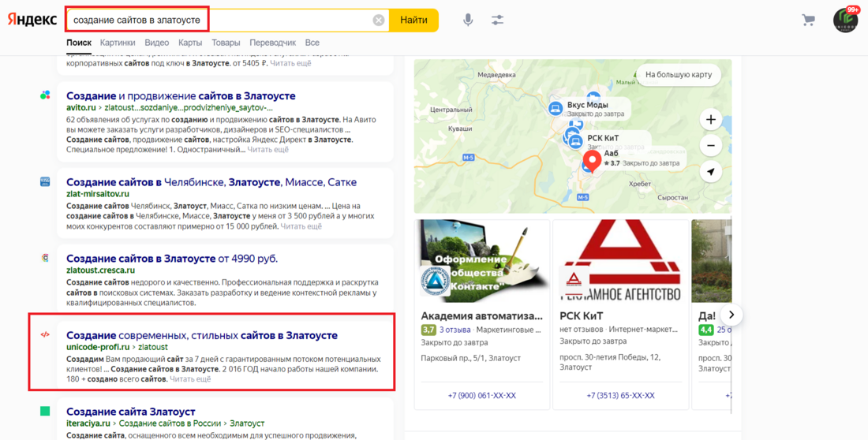Click the avito.ru favicon
Screen dimensions: 868x440
tap(45, 95)
